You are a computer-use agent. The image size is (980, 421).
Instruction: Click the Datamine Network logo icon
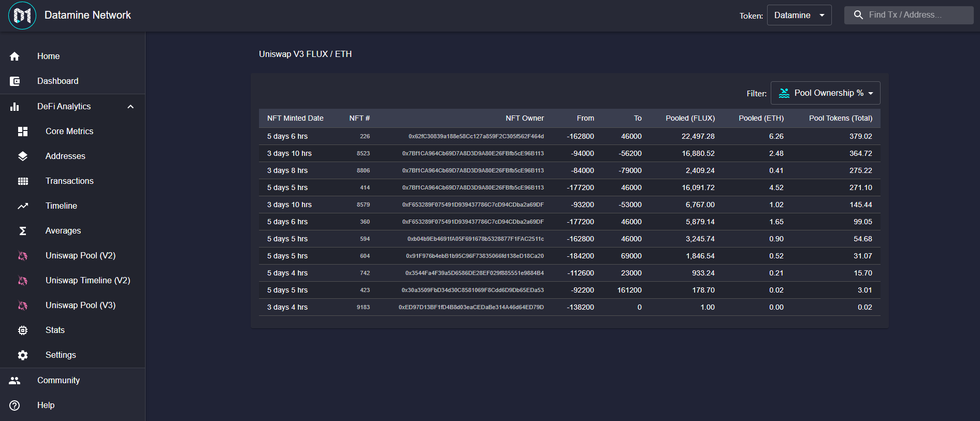point(22,16)
